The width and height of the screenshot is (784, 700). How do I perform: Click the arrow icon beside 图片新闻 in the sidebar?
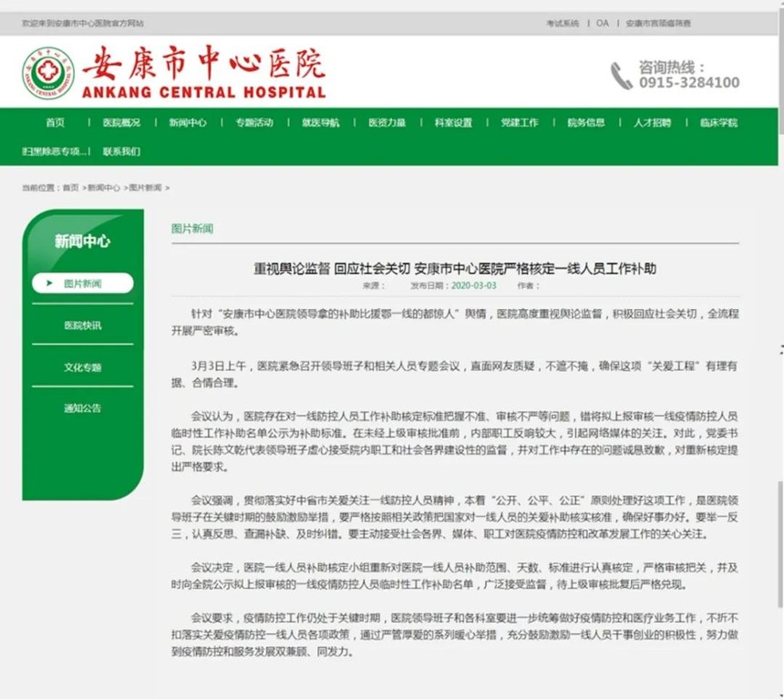(49, 283)
